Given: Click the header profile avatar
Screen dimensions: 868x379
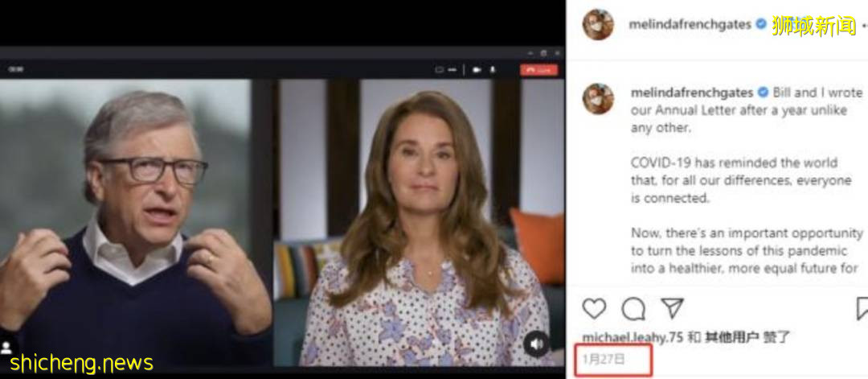Looking at the screenshot, I should 598,24.
